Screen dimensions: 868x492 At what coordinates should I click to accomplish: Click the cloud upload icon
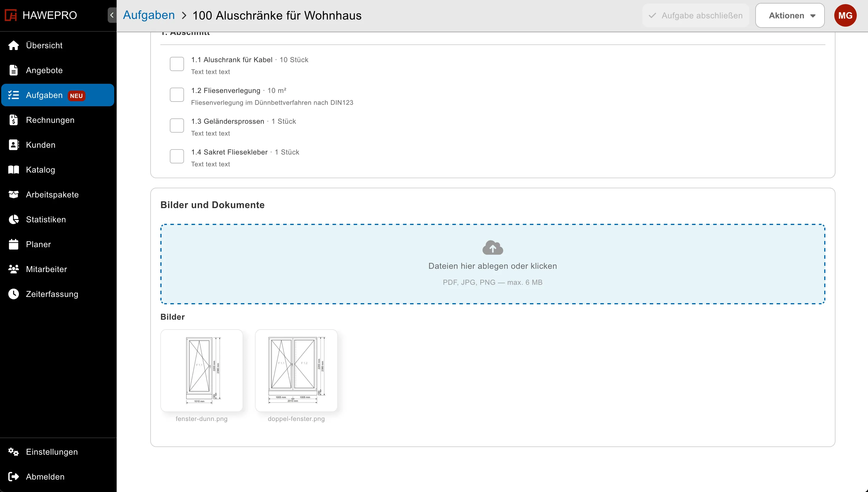[493, 248]
